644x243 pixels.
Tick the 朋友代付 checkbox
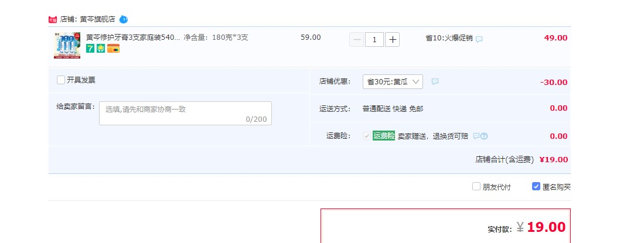[x=476, y=186]
